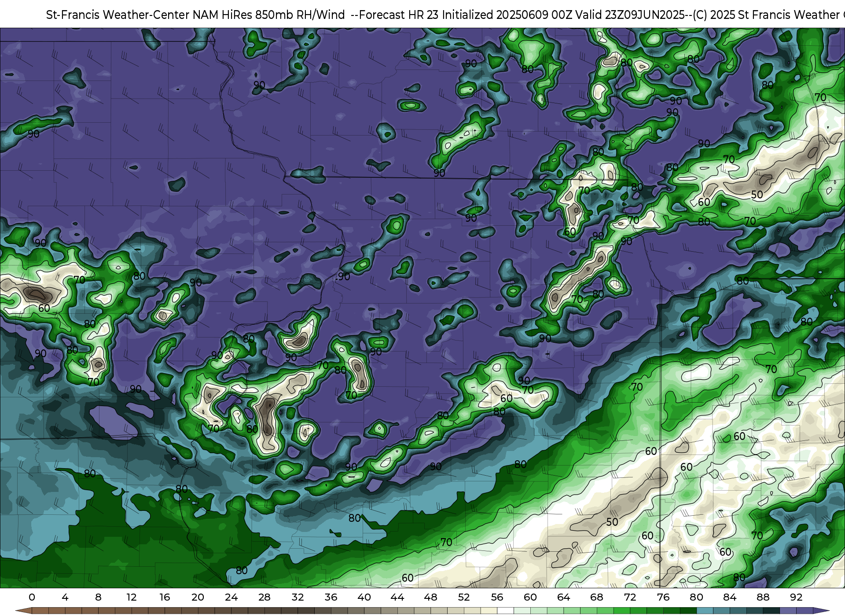
Task: Click the colorbar scale label "84"
Action: [x=730, y=597]
